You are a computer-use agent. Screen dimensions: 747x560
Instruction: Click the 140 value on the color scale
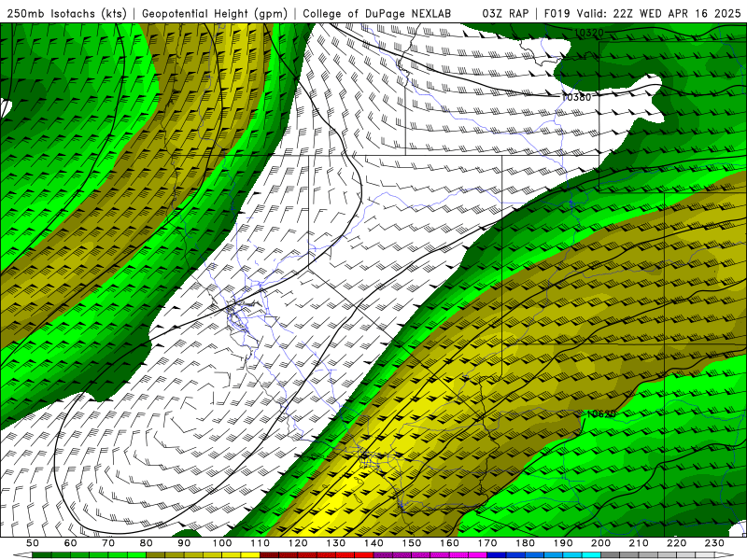(373, 543)
